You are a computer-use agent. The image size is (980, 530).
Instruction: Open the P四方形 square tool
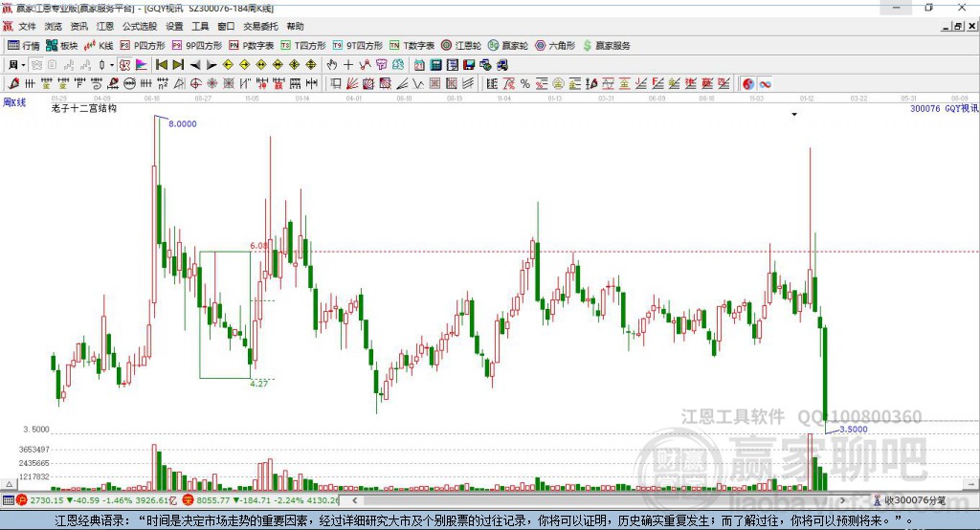pyautogui.click(x=143, y=46)
